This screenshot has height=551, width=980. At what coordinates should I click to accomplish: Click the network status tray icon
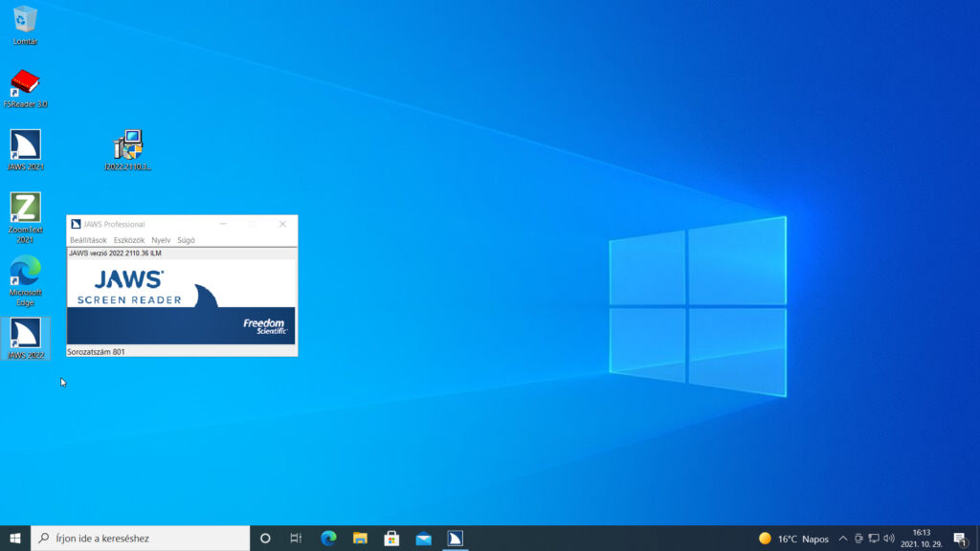pos(874,539)
